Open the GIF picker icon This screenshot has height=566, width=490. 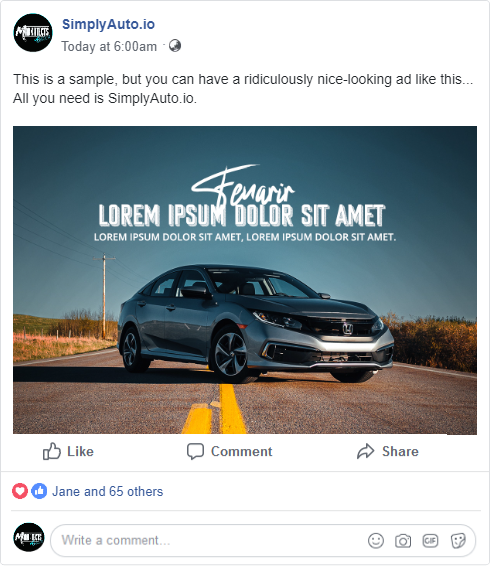(430, 541)
